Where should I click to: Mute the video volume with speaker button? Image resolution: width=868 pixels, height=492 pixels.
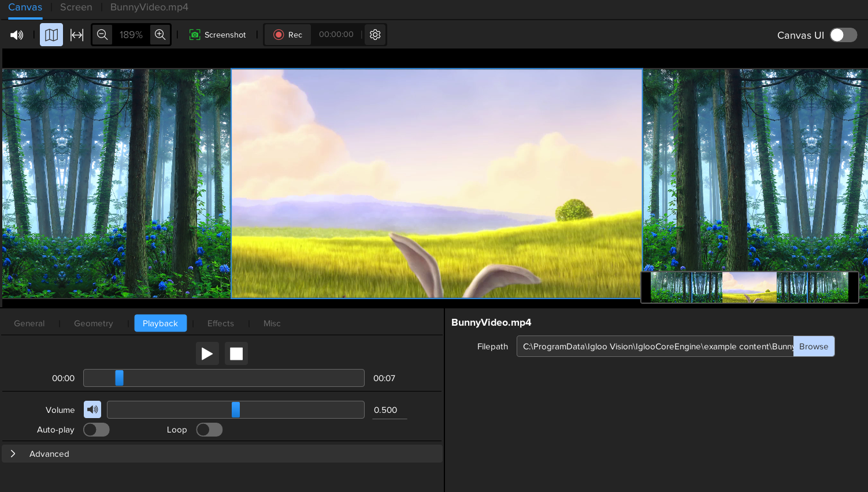coord(92,409)
